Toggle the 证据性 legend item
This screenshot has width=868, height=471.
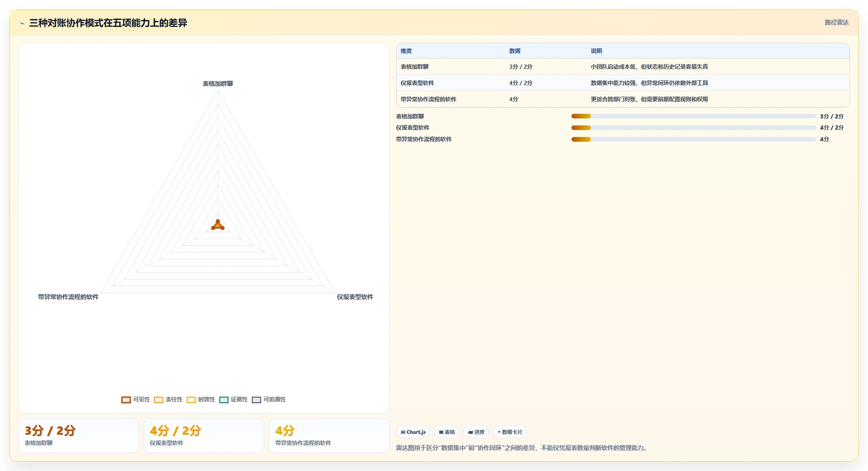[x=233, y=399]
